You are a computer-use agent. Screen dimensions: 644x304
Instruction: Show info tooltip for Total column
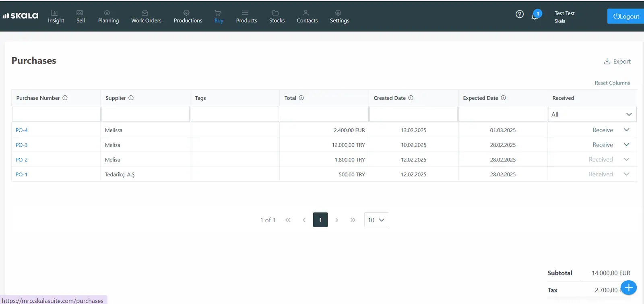coord(301,98)
